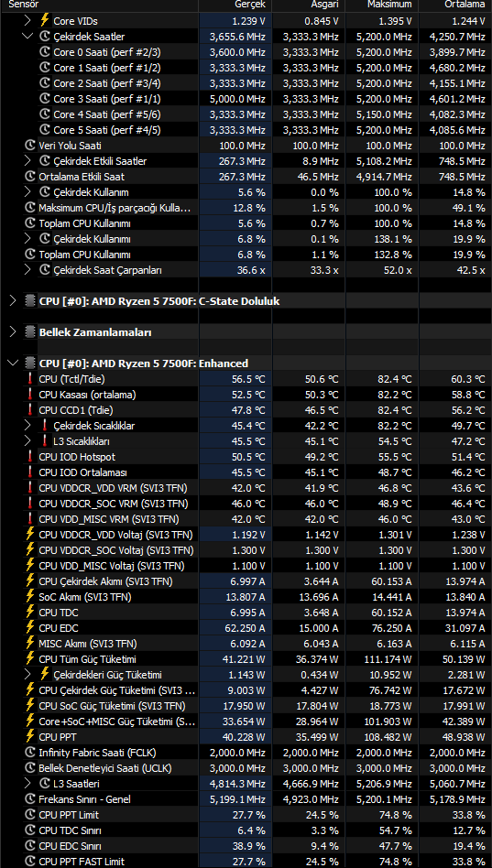Click clock icon of Infinity Fabric Saati (FCLK)

click(30, 753)
